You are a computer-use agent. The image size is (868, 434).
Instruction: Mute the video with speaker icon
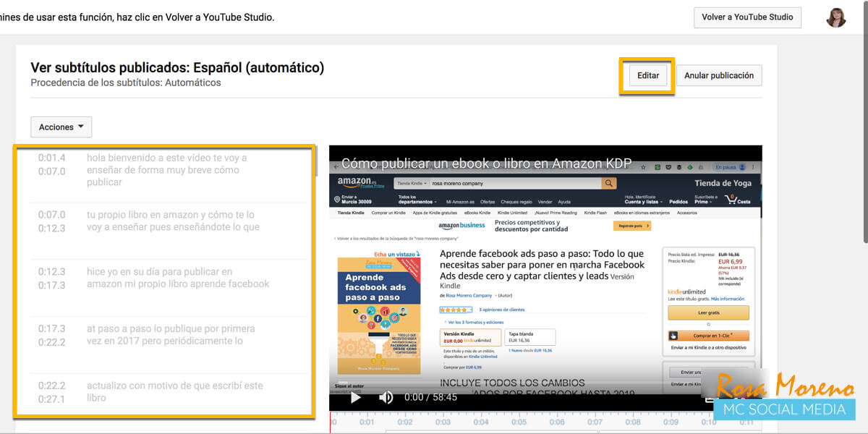tap(386, 397)
